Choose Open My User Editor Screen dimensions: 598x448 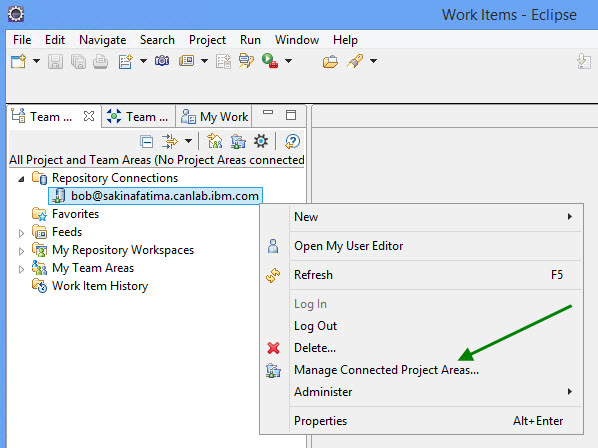(x=422, y=246)
